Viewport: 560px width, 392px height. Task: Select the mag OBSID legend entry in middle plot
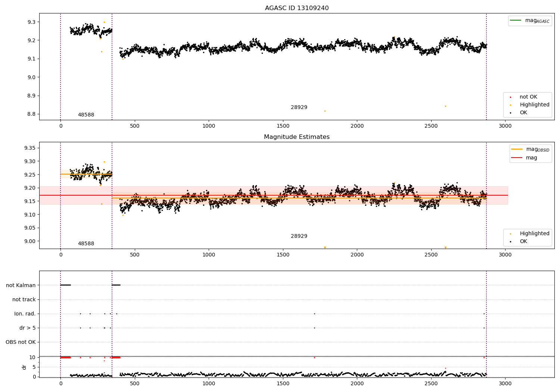tap(531, 149)
